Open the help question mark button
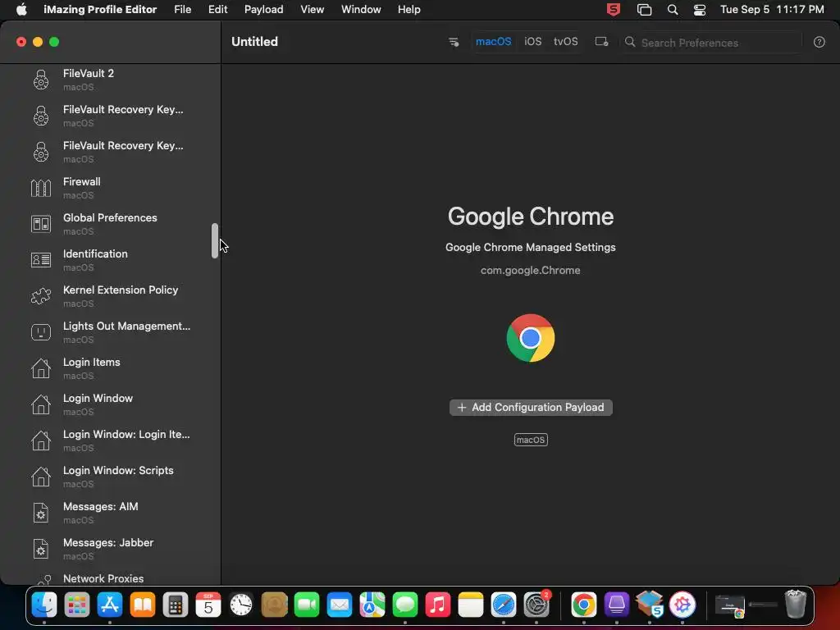Viewport: 840px width, 630px height. [819, 43]
